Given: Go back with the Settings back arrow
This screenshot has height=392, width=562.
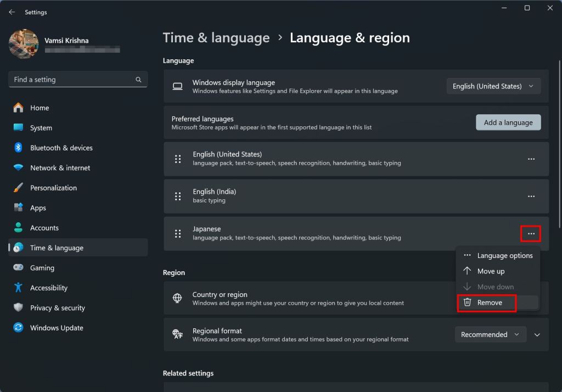Looking at the screenshot, I should coord(12,12).
